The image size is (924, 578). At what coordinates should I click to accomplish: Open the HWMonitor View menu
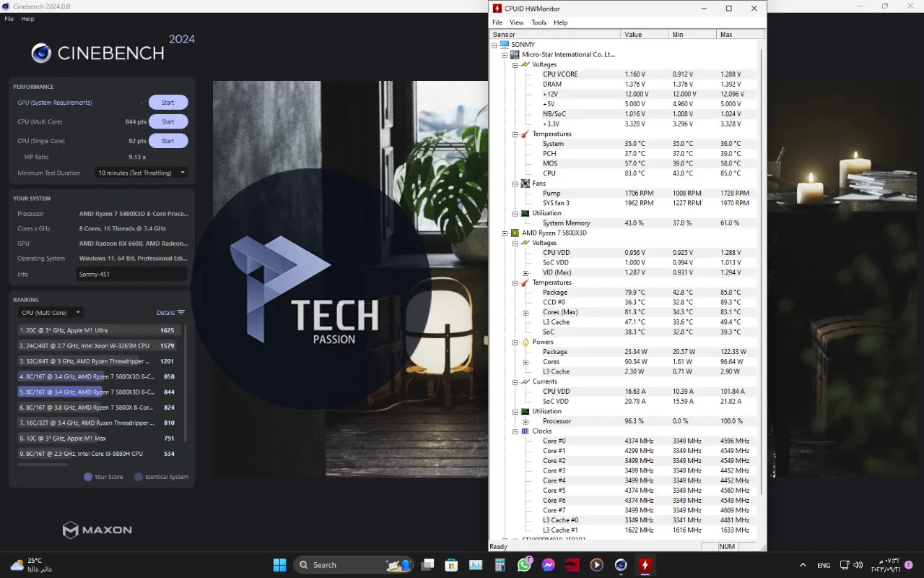pyautogui.click(x=517, y=22)
